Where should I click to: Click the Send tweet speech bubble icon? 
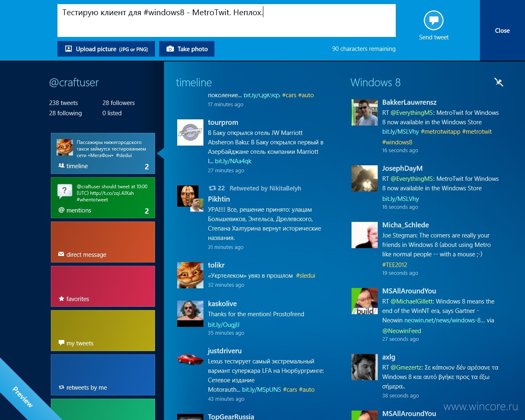click(x=434, y=20)
